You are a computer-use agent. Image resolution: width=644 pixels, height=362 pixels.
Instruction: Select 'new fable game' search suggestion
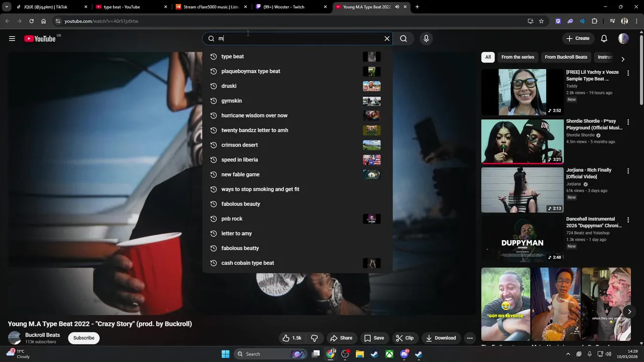point(297,174)
